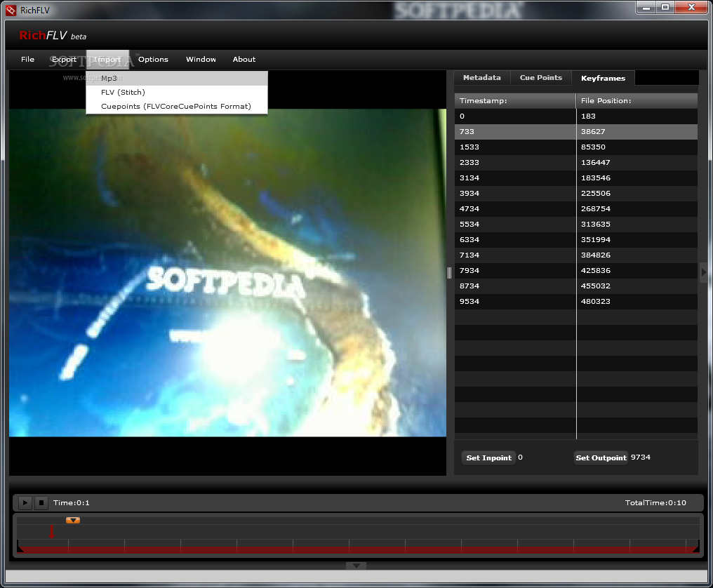Click the video preview area
The image size is (713, 588).
coord(227,272)
